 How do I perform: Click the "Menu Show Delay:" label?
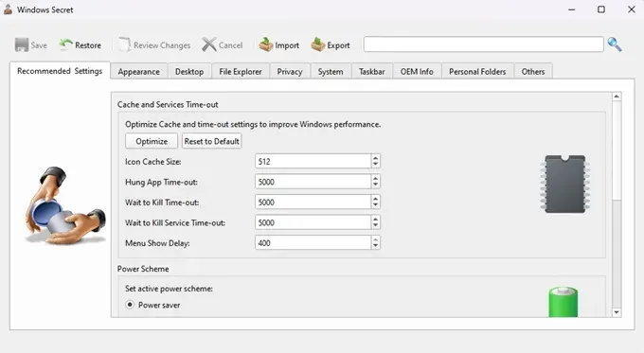(x=157, y=243)
